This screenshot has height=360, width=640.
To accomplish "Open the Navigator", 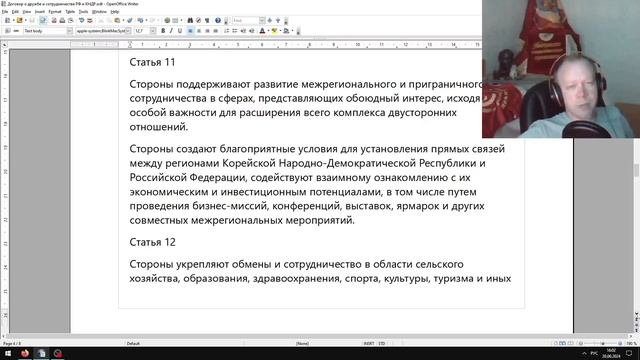I will coord(198,20).
